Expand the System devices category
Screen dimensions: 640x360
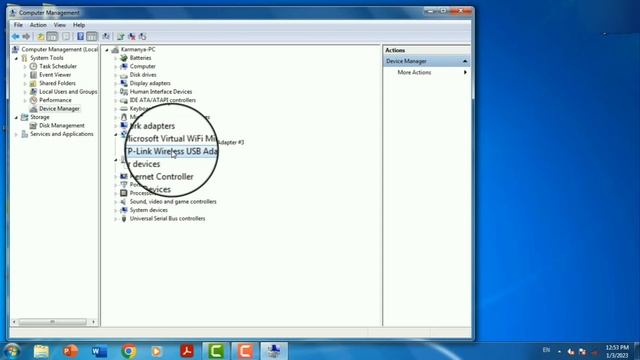click(116, 211)
